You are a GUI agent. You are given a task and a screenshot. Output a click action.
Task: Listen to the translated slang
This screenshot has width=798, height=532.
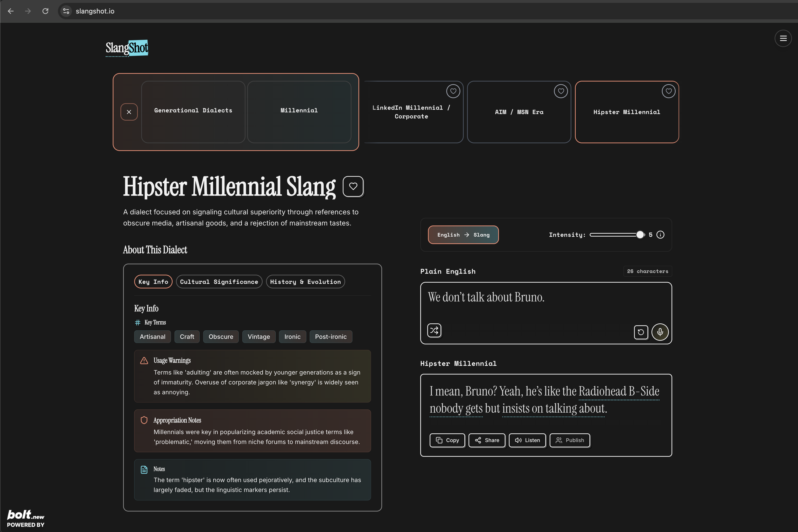click(527, 440)
